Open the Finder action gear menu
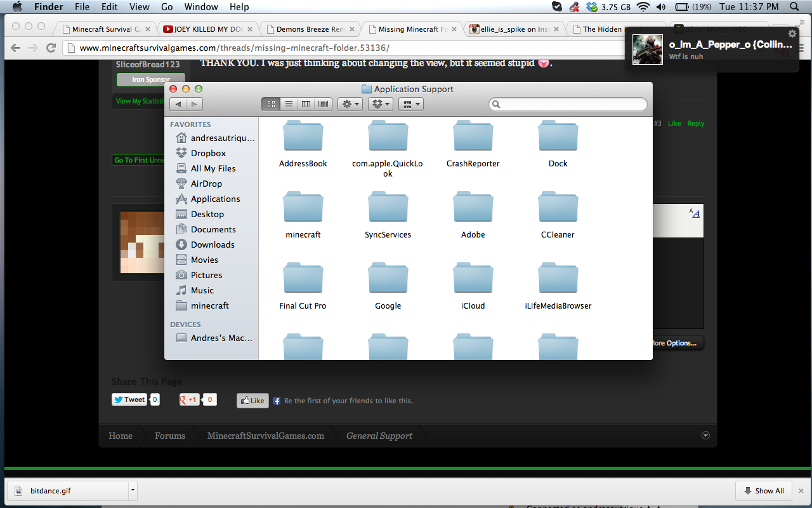Image resolution: width=812 pixels, height=508 pixels. (350, 104)
